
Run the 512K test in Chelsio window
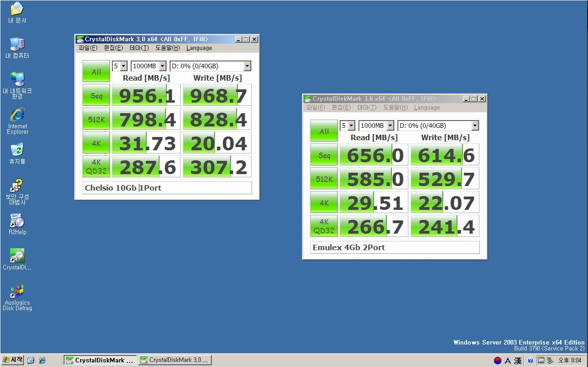96,120
